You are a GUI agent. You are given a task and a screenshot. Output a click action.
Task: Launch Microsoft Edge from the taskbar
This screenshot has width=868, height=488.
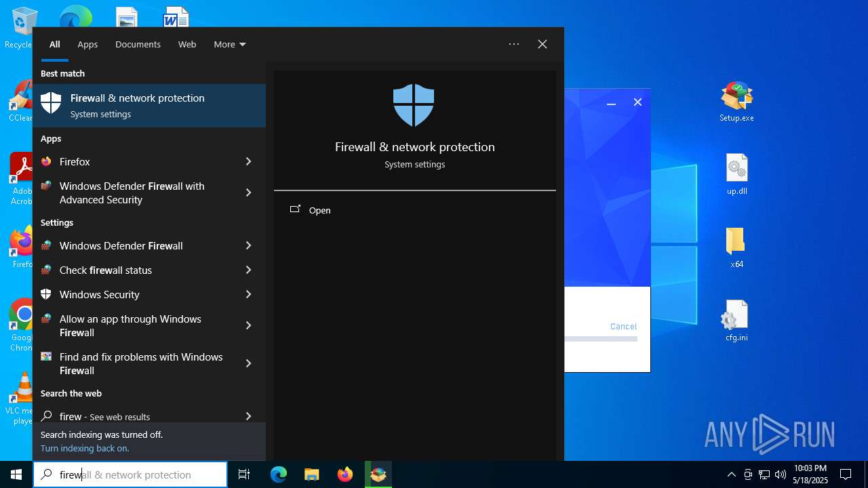[x=279, y=474]
